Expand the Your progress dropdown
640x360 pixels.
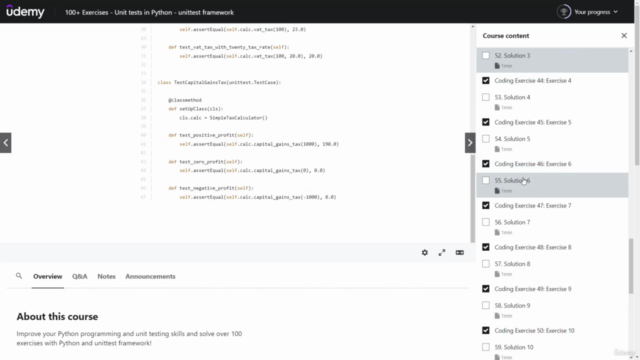pos(596,12)
